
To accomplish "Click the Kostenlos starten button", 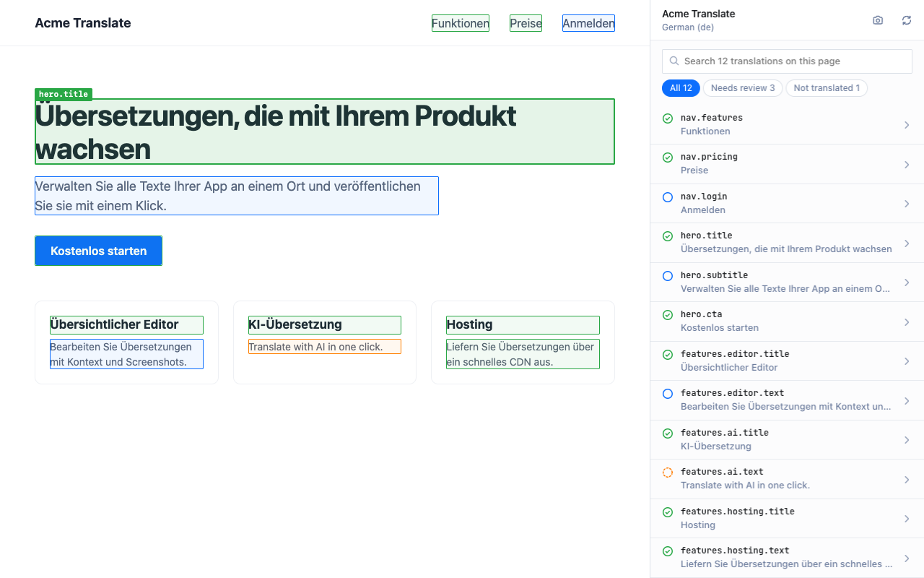I will point(98,251).
